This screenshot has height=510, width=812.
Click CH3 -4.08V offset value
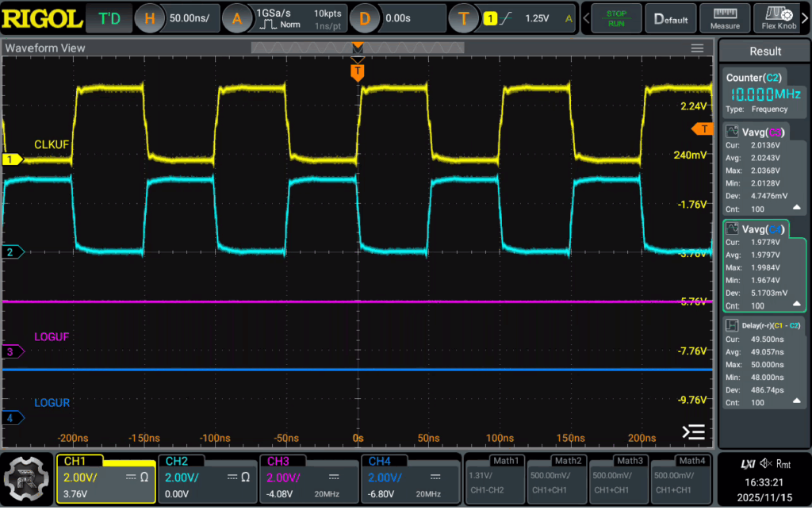coord(279,494)
